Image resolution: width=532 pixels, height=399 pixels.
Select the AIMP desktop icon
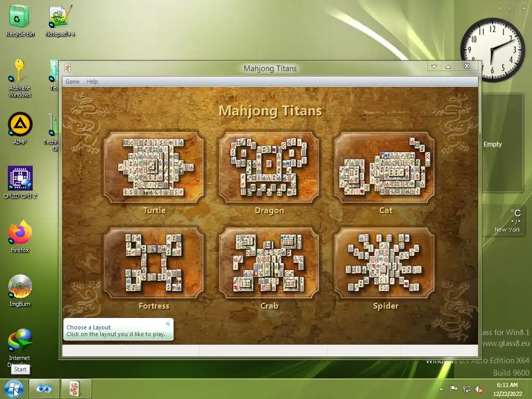point(20,128)
